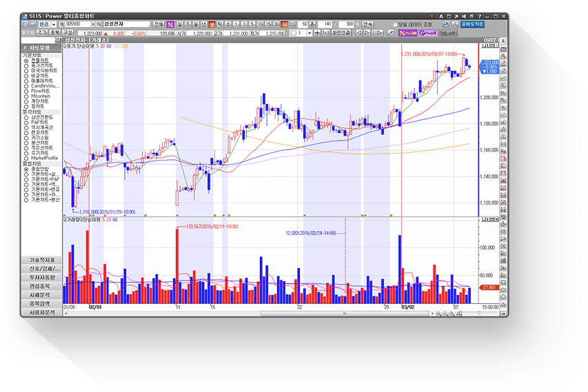This screenshot has width=588, height=392.
Task: Click the top icon of right drawing toolbar
Action: pyautogui.click(x=503, y=41)
